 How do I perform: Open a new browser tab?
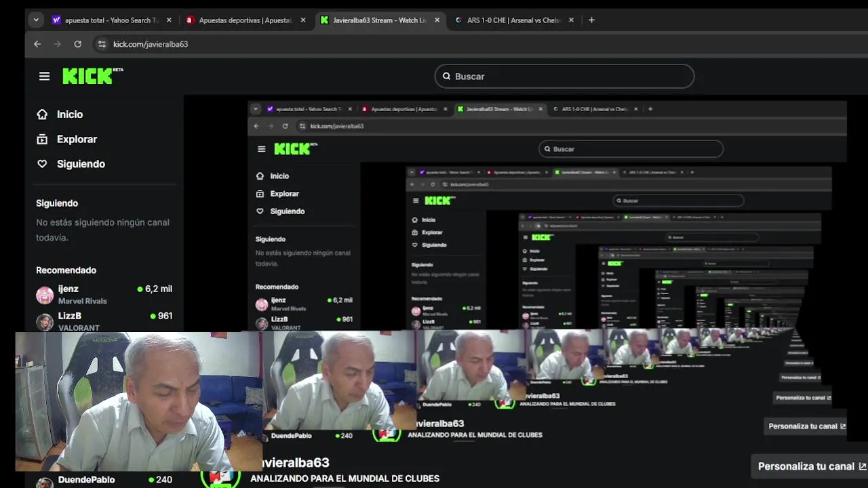pos(591,20)
